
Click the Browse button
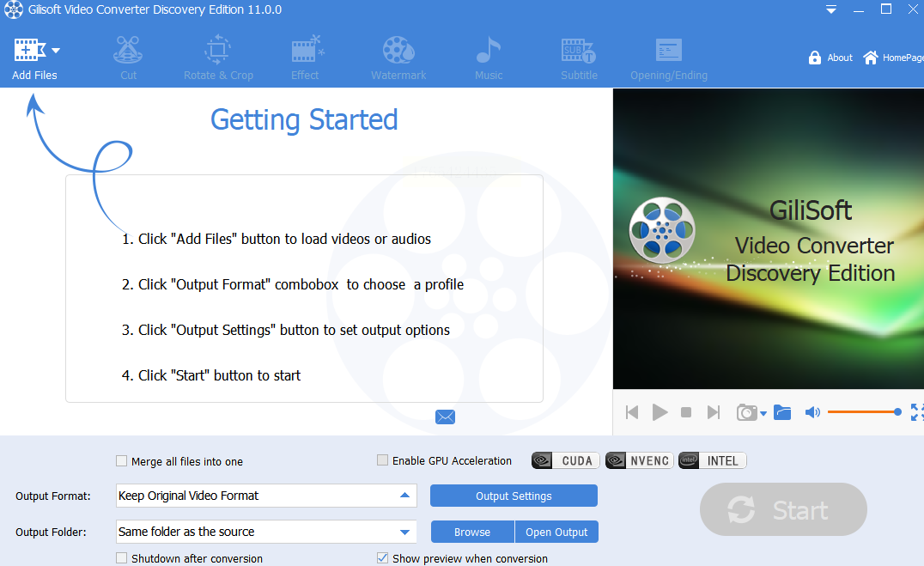(x=472, y=532)
